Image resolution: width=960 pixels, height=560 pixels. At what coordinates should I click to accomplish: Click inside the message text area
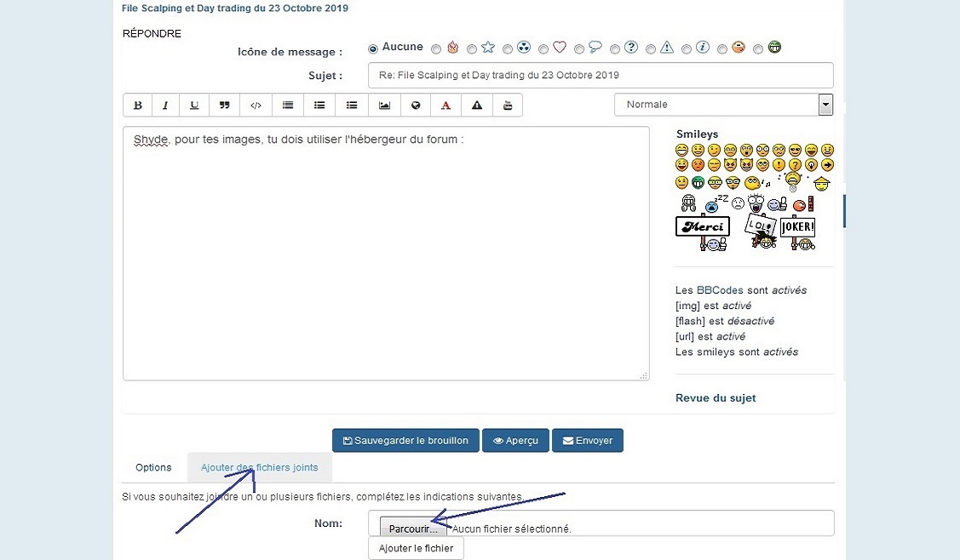pos(387,254)
